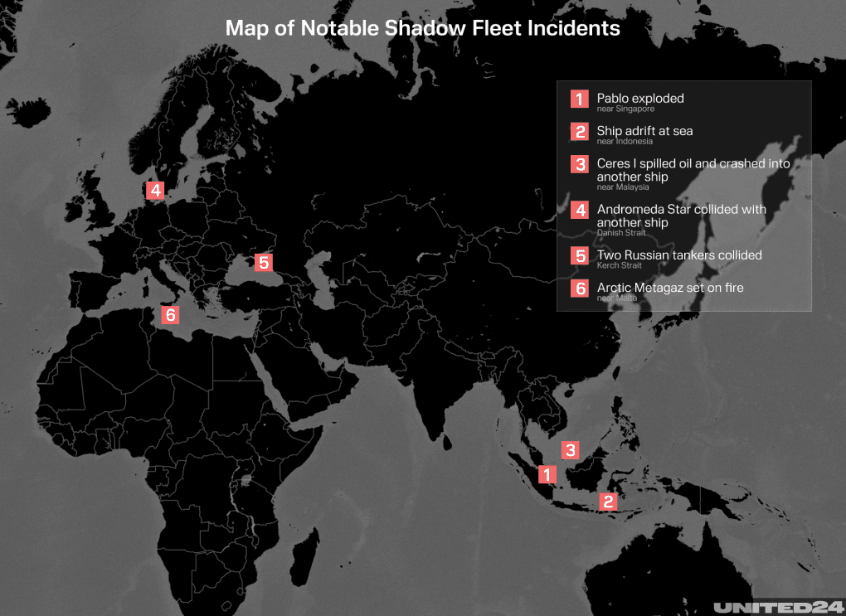Click marker 4 in the Danish Strait
846x616 pixels.
(x=154, y=191)
